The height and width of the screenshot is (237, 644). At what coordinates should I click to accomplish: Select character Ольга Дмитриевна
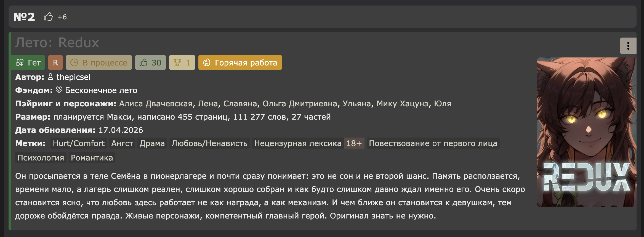(300, 104)
